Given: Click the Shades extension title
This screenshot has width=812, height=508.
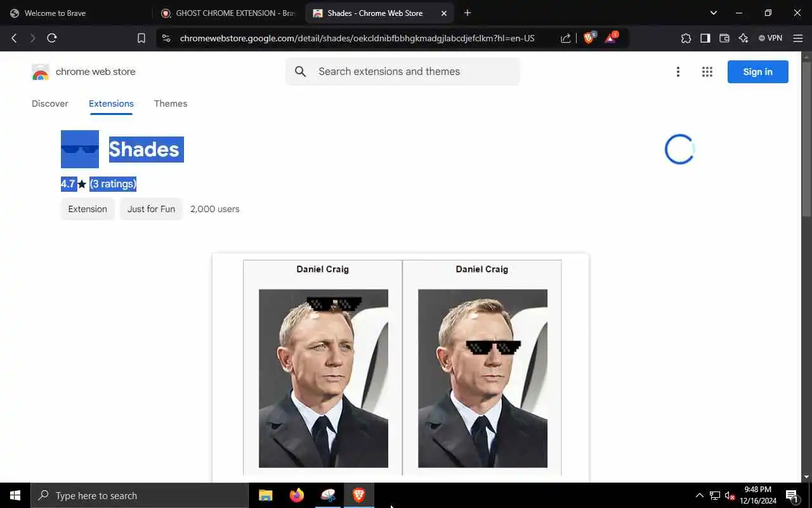Looking at the screenshot, I should [146, 149].
